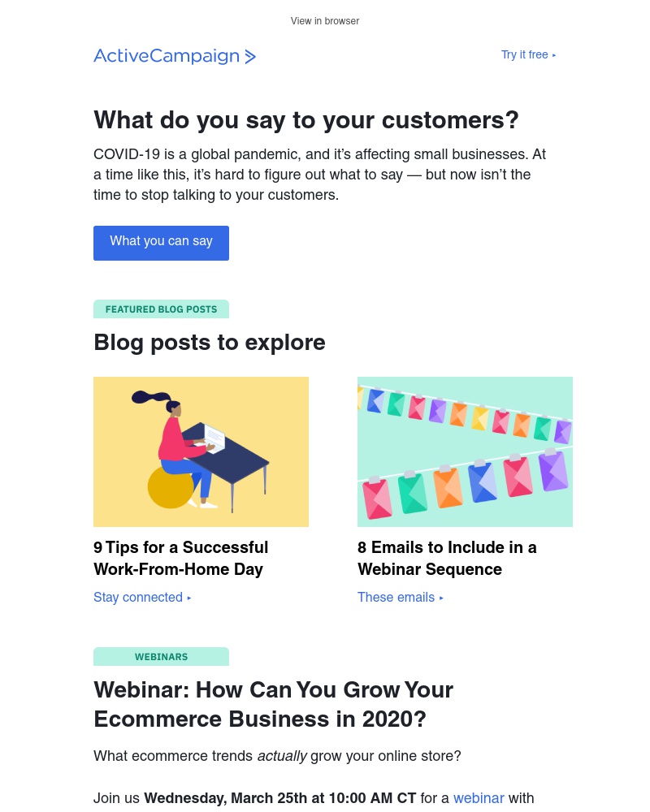
Task: Click the arrow next to Stay connected
Action: (x=189, y=598)
